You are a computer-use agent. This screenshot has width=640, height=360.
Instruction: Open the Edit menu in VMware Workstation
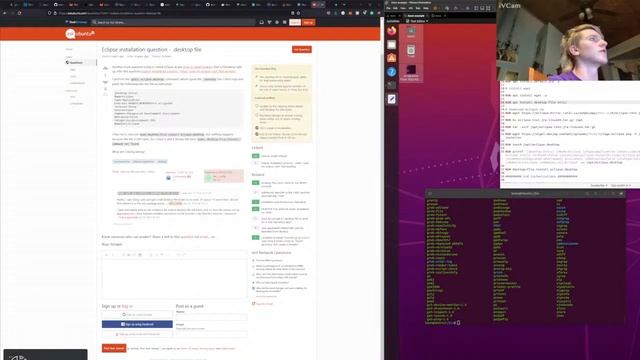coord(395,8)
